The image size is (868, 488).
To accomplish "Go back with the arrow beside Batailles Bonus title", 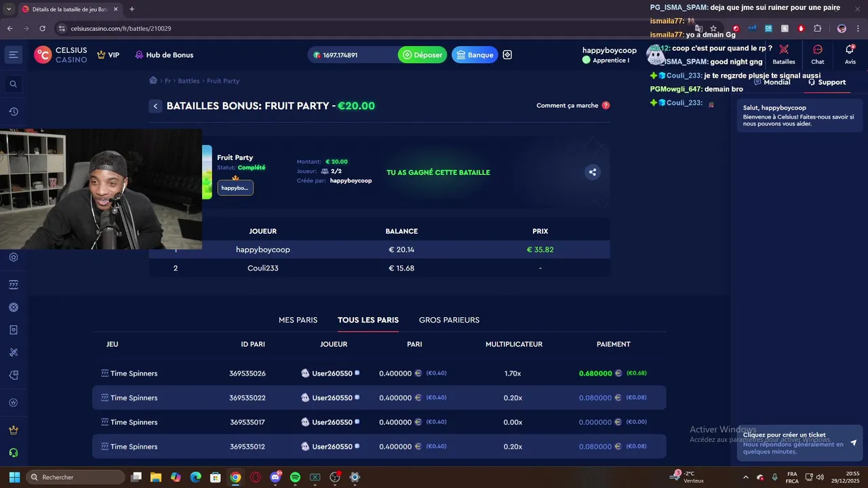I will coord(155,106).
